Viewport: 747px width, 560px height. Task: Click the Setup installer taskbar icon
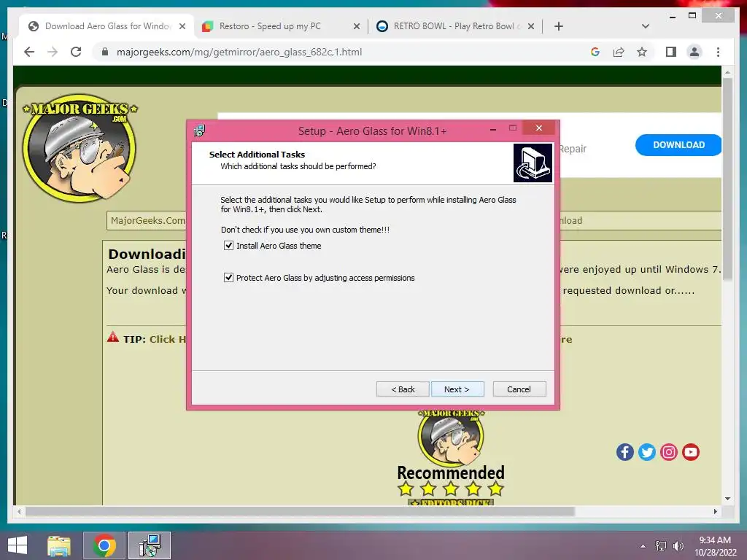click(x=150, y=545)
